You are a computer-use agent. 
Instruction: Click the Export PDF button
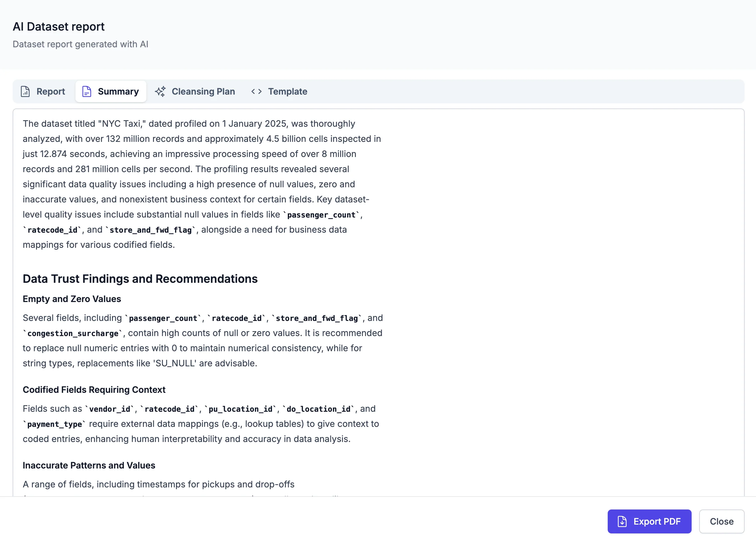tap(649, 521)
